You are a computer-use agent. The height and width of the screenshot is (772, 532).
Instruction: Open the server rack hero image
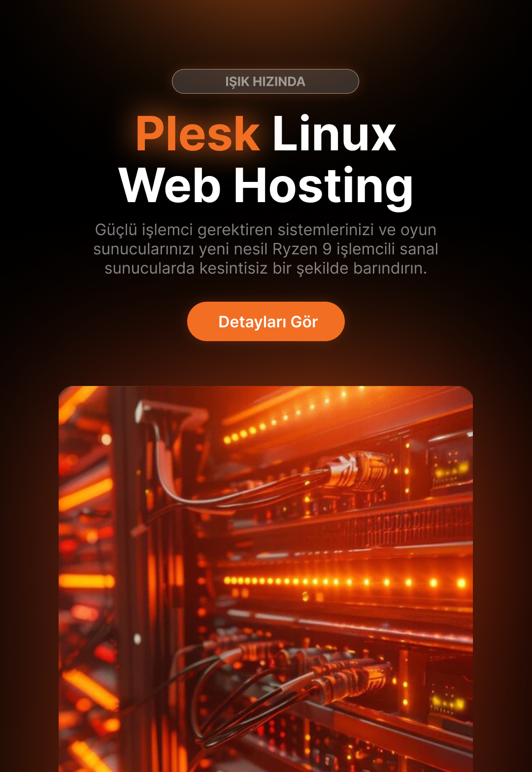point(266,579)
